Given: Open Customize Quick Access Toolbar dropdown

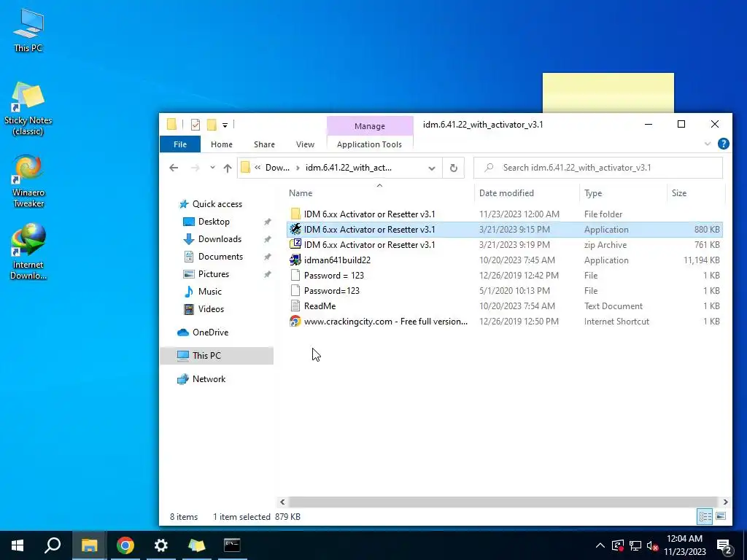Looking at the screenshot, I should (x=225, y=125).
